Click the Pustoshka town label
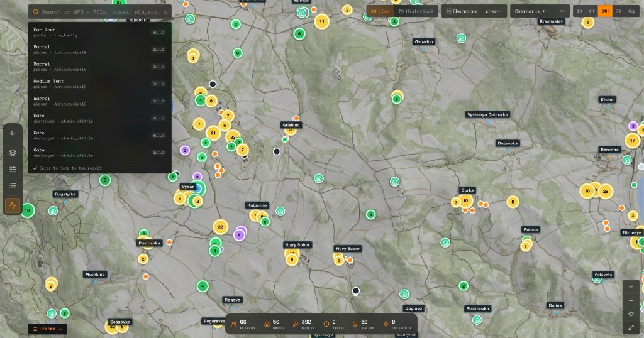This screenshot has width=644, height=338. [149, 243]
